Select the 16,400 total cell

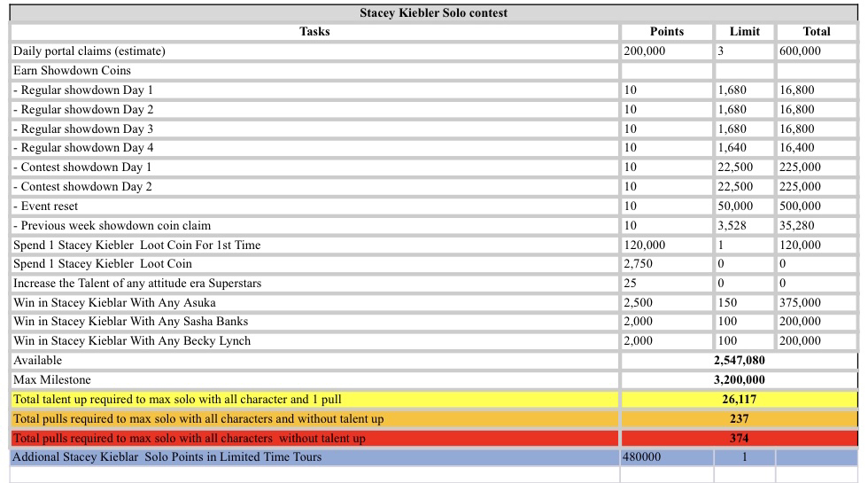click(x=817, y=147)
